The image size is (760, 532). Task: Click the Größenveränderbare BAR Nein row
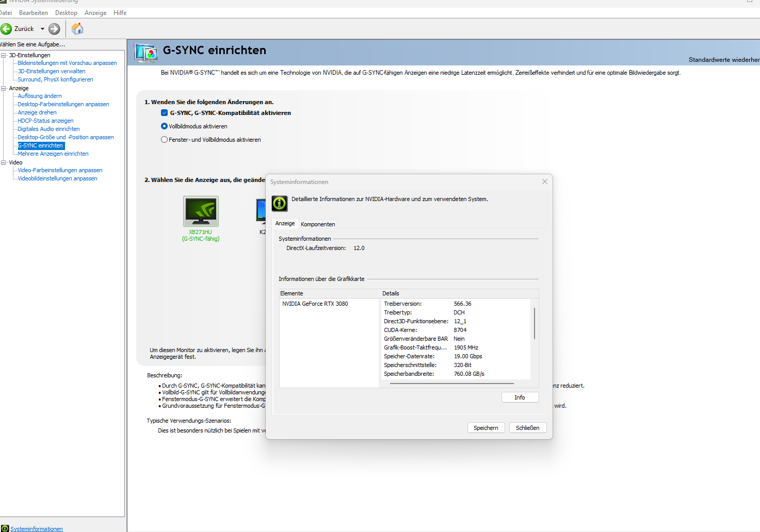point(456,339)
